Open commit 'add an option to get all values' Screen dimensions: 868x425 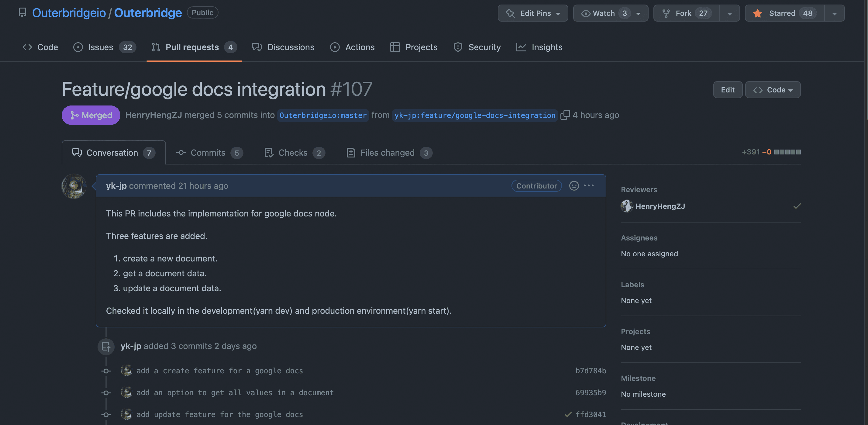pos(235,393)
